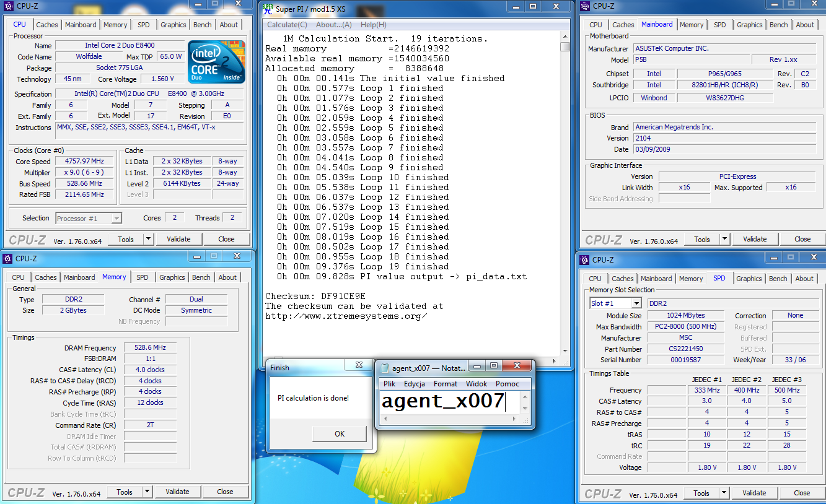Click the FSB:DRAM value 1:1

pyautogui.click(x=150, y=359)
